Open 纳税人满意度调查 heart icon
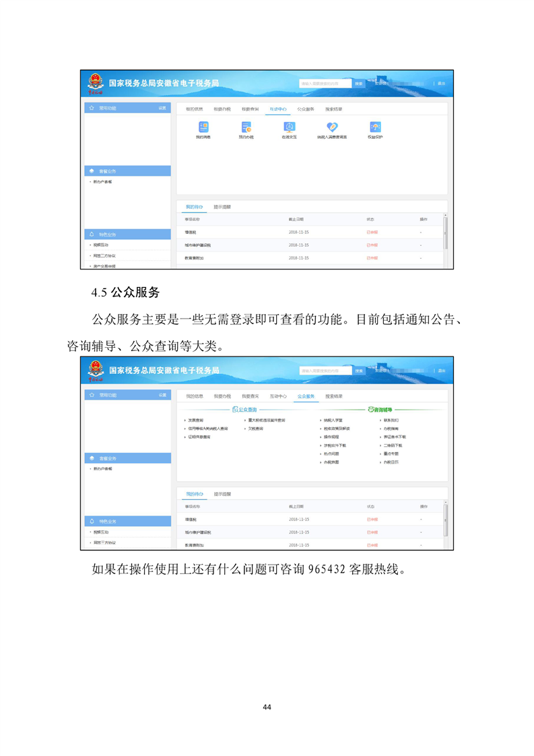 click(332, 127)
